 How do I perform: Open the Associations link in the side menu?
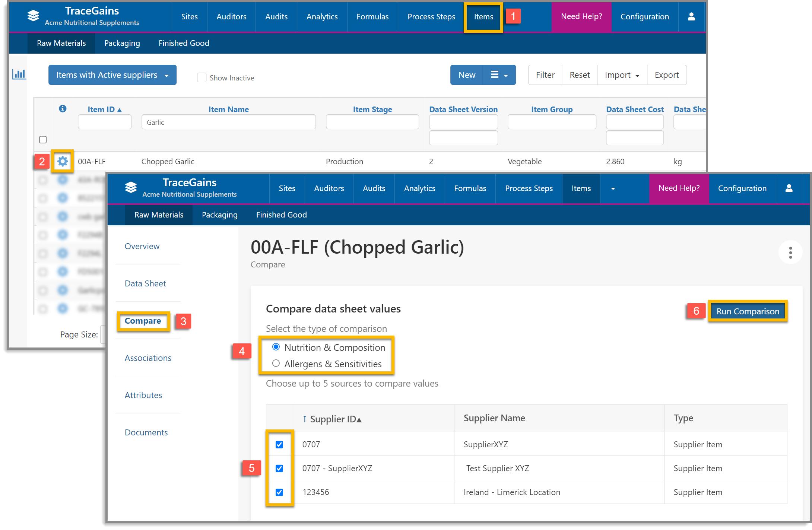click(x=148, y=358)
